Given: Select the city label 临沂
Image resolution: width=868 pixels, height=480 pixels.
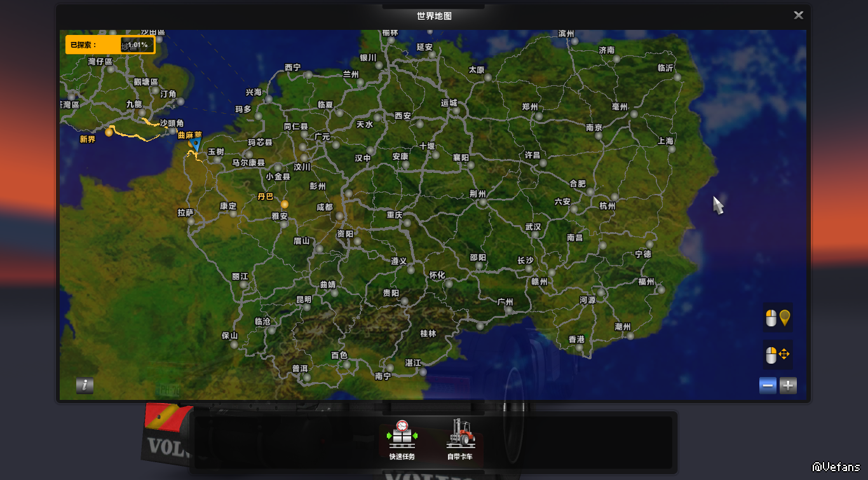Looking at the screenshot, I should point(665,68).
